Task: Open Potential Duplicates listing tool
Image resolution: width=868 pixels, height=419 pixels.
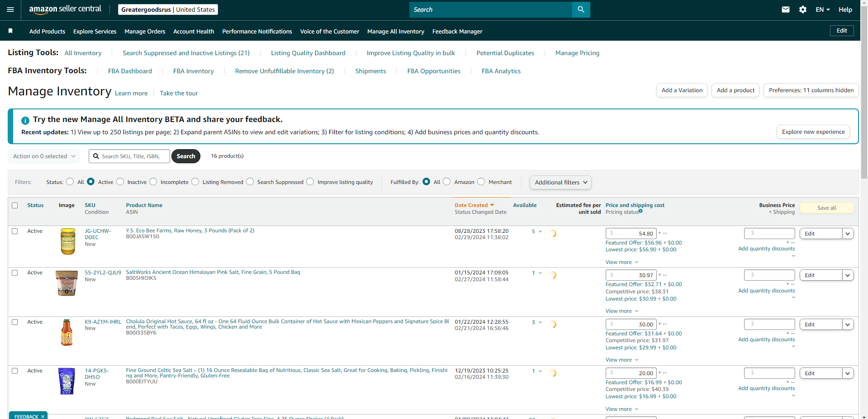Action: (x=505, y=53)
